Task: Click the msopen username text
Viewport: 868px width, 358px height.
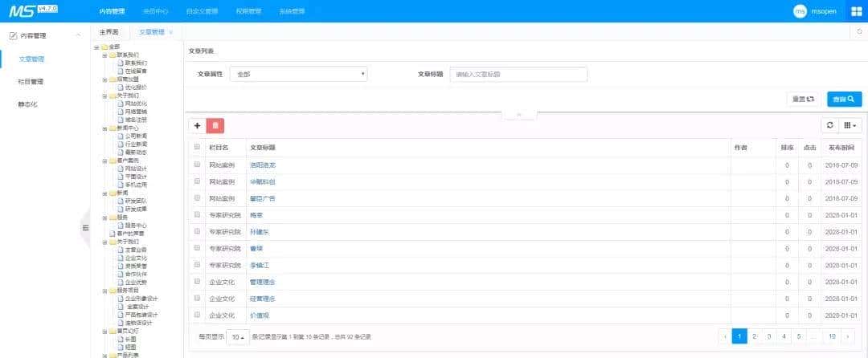Action: [824, 11]
